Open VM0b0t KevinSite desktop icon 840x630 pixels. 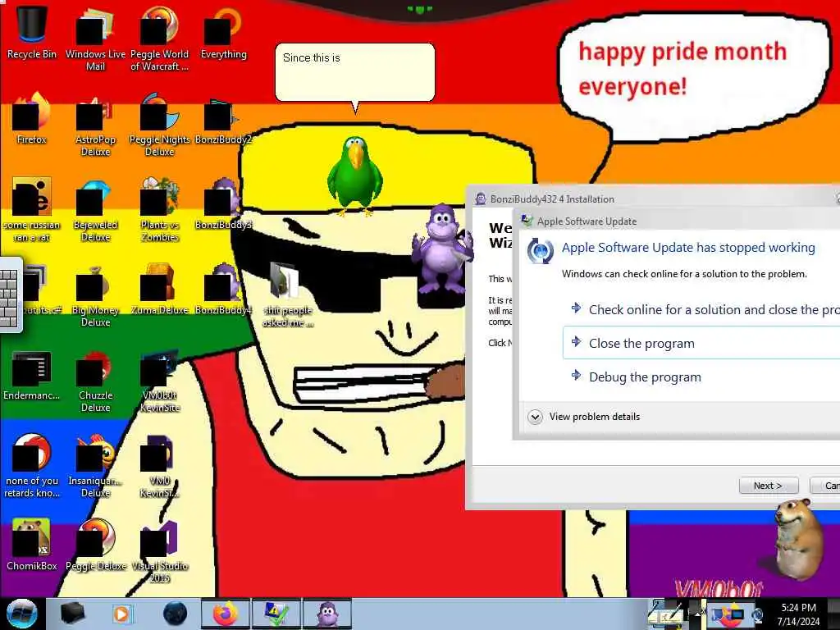pyautogui.click(x=159, y=381)
